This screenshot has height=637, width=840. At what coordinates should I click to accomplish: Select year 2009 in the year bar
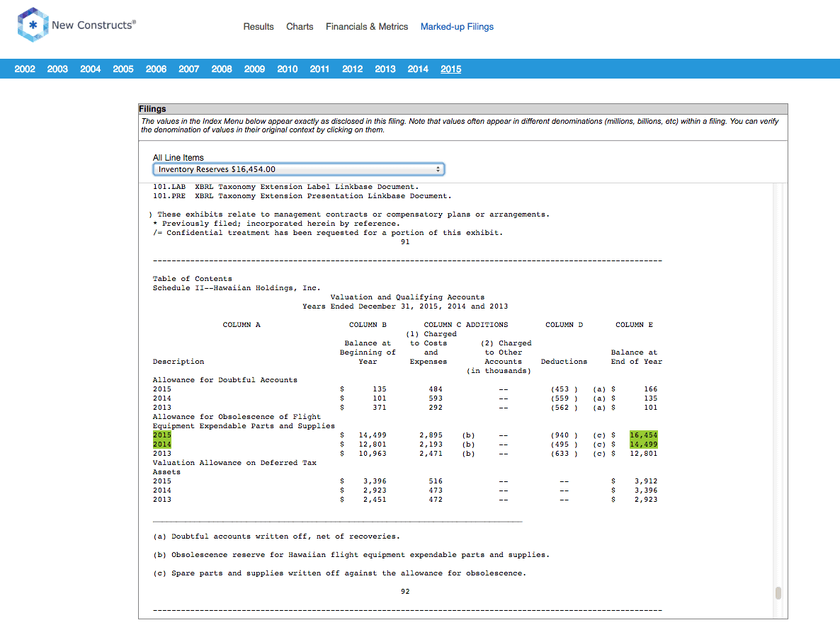click(x=254, y=69)
